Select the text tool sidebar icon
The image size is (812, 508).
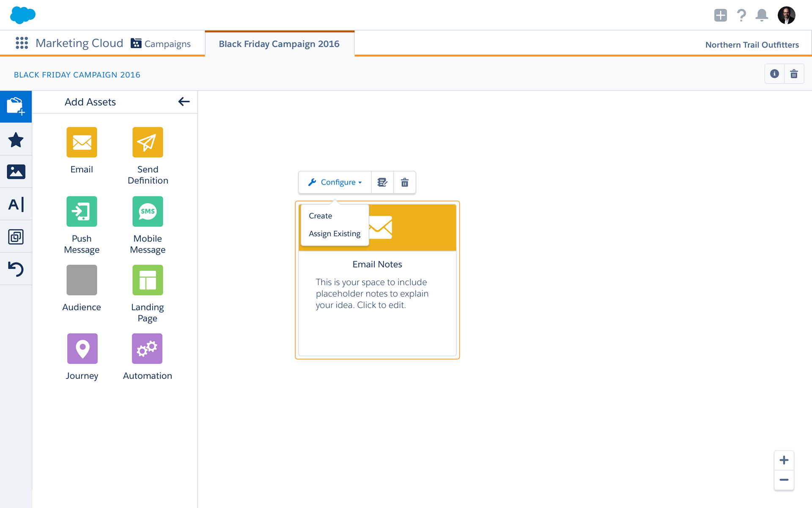(x=16, y=204)
